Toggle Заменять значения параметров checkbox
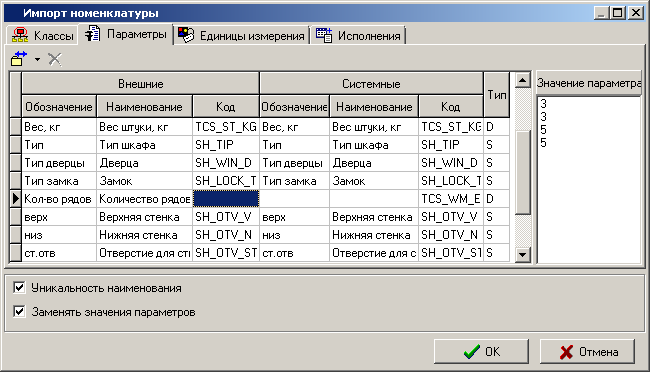This screenshot has height=372, width=650. click(19, 311)
